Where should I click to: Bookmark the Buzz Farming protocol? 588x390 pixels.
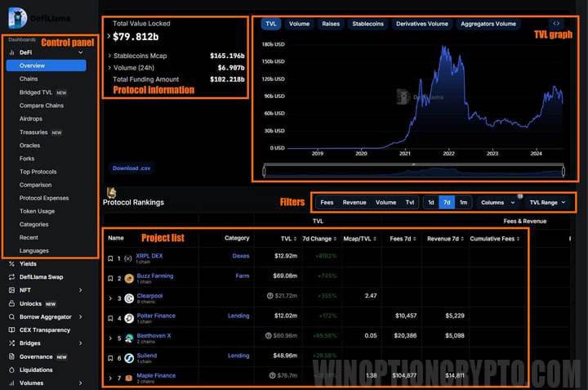click(x=110, y=278)
